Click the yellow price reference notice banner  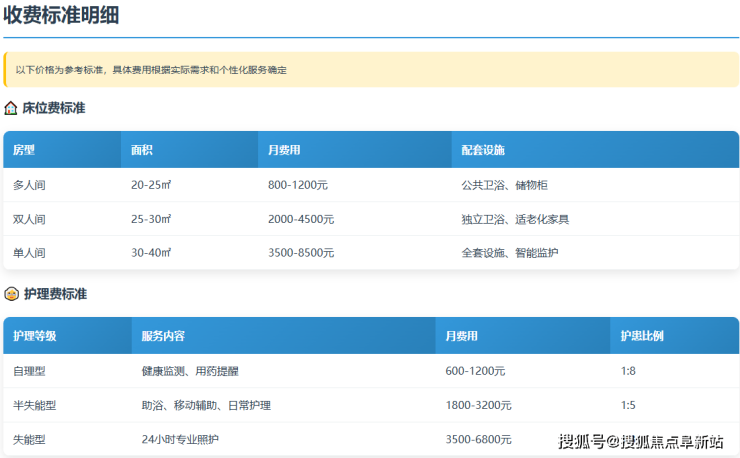371,70
